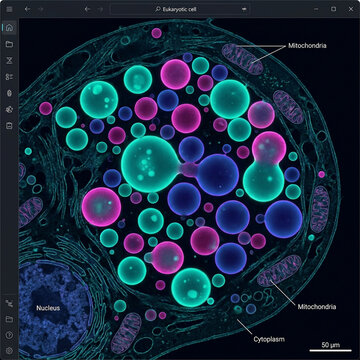Click the '50 µm' scale bar text

(x=331, y=345)
